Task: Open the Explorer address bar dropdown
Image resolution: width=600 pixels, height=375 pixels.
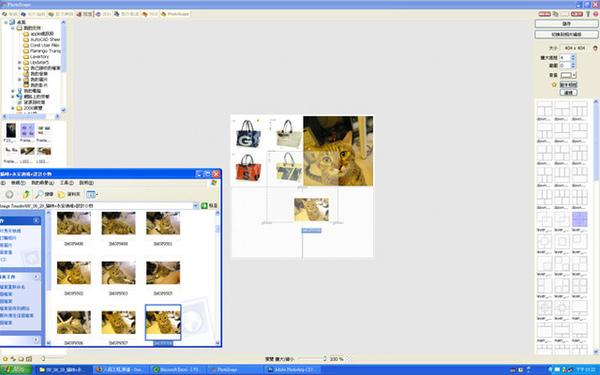Action: 196,206
